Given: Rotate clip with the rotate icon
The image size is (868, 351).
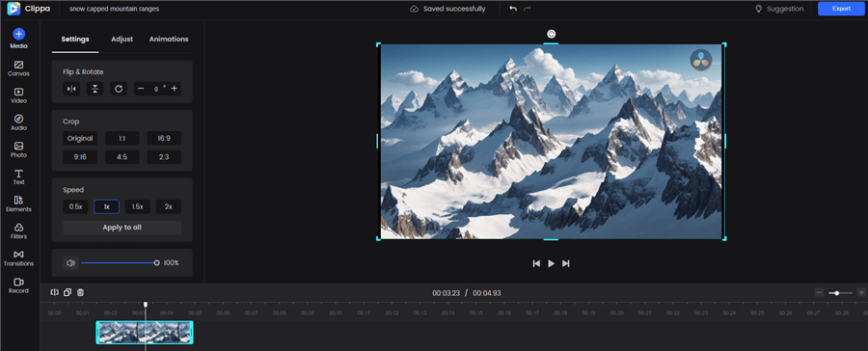Looking at the screenshot, I should pos(119,89).
